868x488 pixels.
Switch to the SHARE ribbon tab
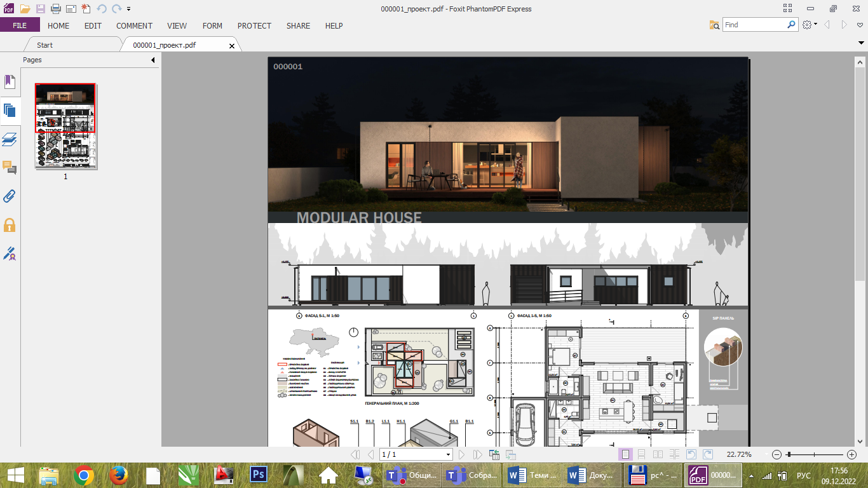pos(298,26)
